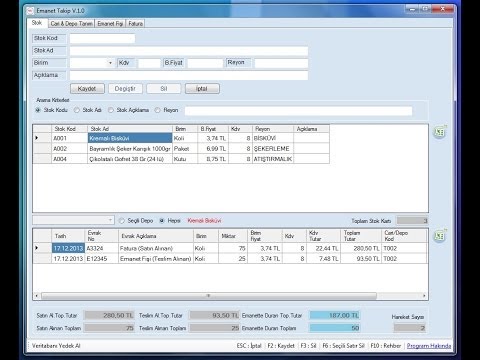
Task: Click the Excel export icon beside the stock grid
Action: tap(440, 132)
